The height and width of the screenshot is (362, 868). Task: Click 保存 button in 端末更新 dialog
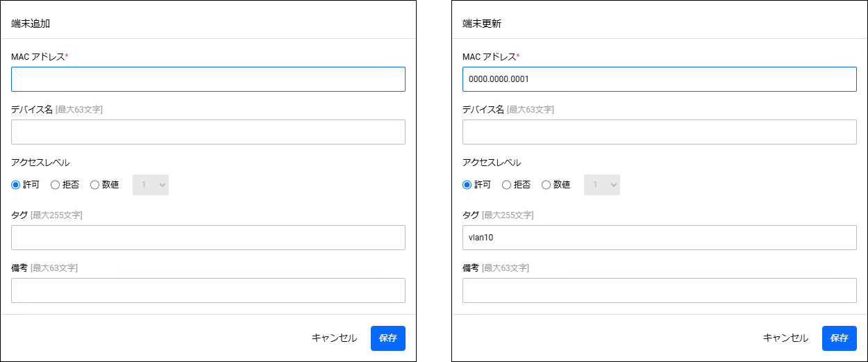(x=840, y=338)
